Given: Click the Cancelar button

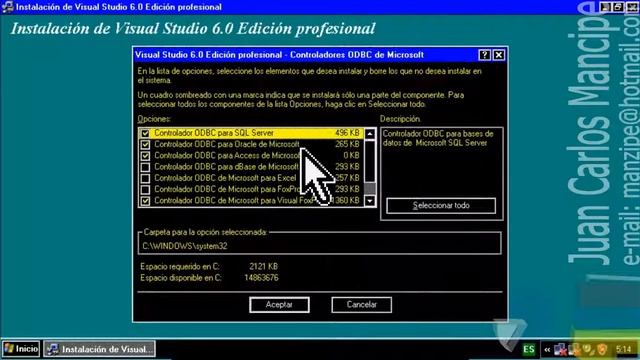Looking at the screenshot, I should click(x=362, y=305).
